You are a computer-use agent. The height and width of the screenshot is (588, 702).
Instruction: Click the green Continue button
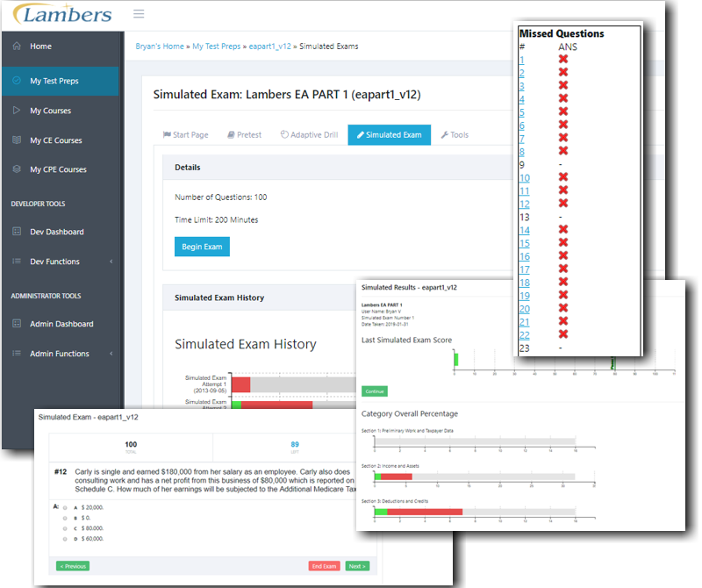(375, 391)
